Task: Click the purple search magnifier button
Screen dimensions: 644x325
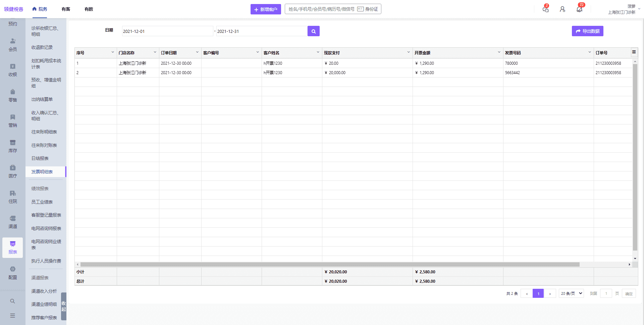Action: (x=313, y=31)
